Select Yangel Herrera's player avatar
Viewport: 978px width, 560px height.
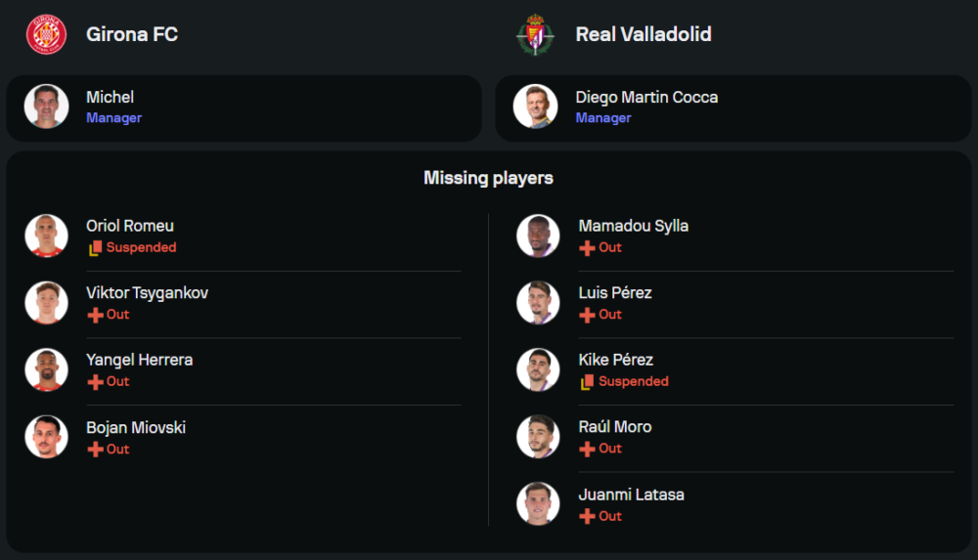(46, 369)
